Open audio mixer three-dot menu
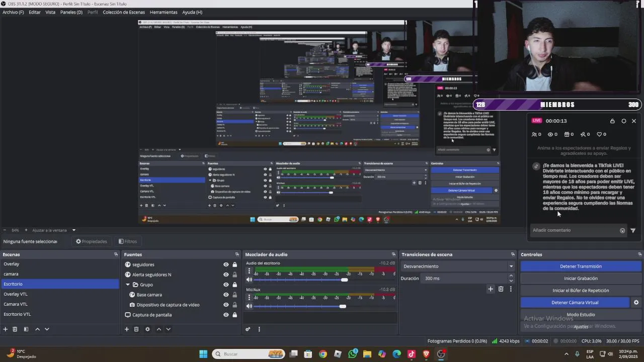This screenshot has width=644, height=362. pos(259,329)
